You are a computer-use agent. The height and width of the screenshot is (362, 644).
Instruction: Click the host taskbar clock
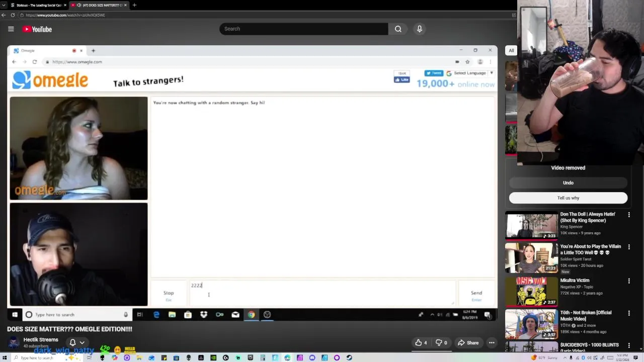(623, 357)
